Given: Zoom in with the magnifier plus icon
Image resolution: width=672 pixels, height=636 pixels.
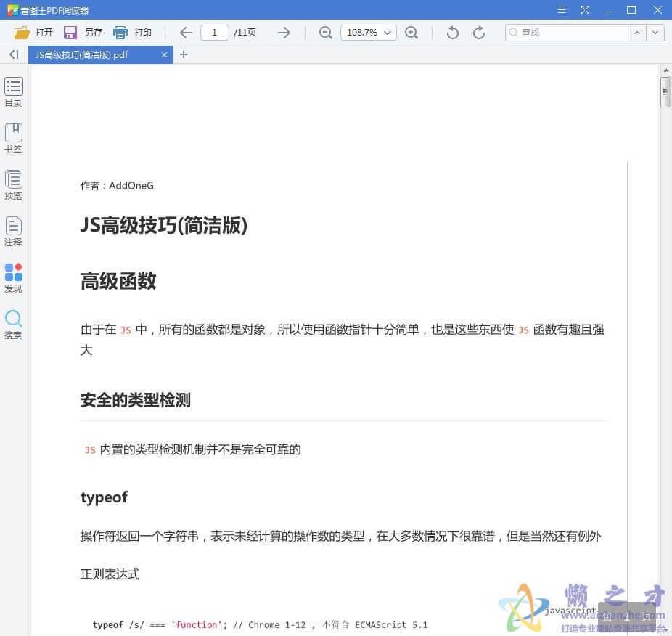Looking at the screenshot, I should pyautogui.click(x=412, y=32).
